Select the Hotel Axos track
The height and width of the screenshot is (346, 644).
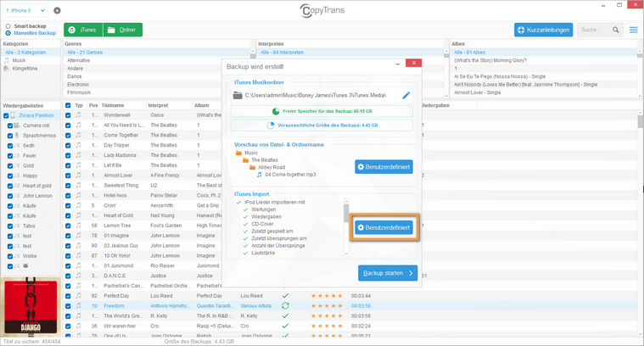(x=115, y=195)
